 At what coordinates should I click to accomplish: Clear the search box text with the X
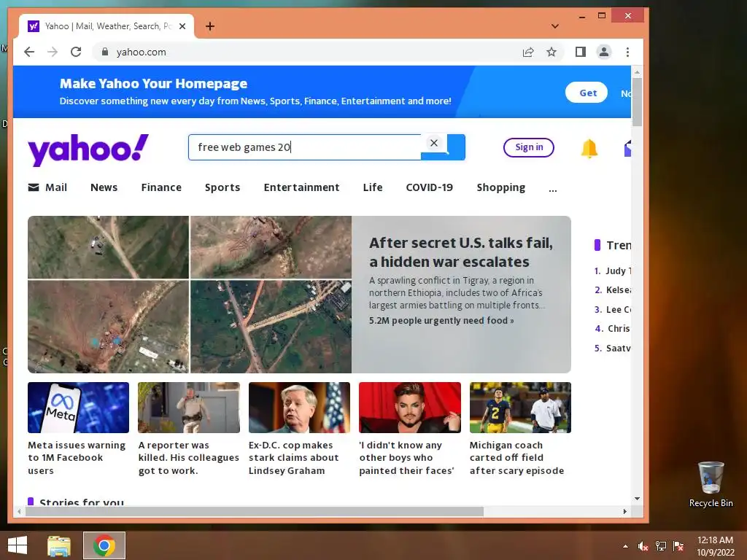point(433,143)
